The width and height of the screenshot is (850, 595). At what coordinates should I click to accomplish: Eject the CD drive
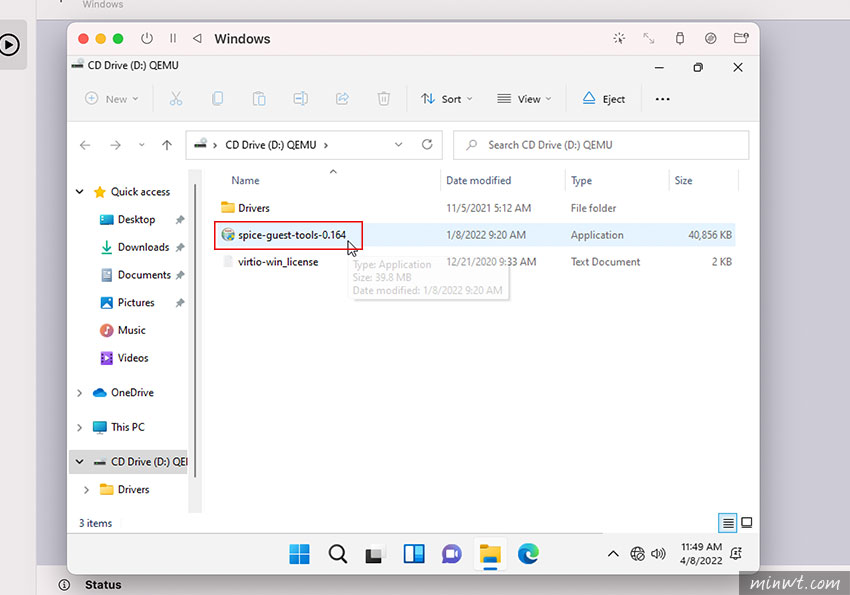click(603, 99)
